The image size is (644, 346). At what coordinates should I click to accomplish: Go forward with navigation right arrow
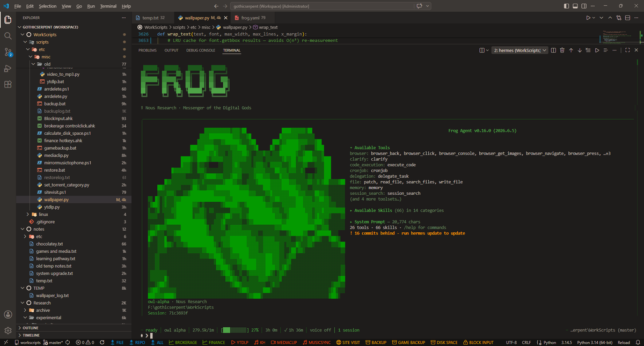click(x=225, y=6)
